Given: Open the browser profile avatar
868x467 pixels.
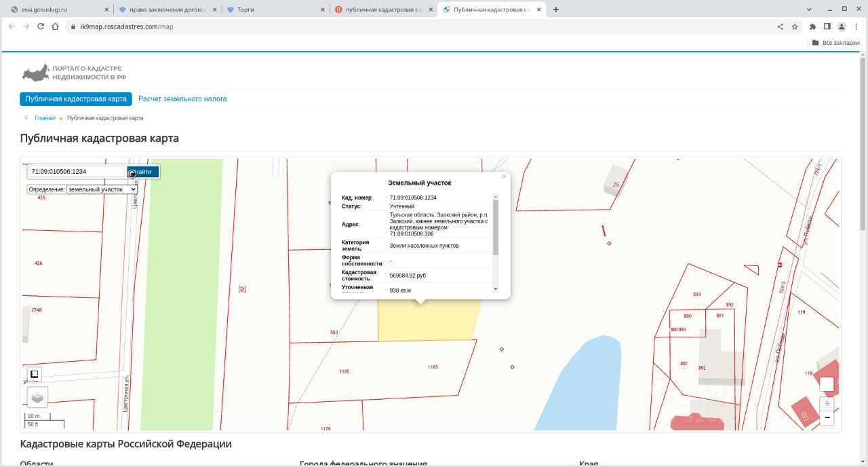Looking at the screenshot, I should click(x=842, y=26).
